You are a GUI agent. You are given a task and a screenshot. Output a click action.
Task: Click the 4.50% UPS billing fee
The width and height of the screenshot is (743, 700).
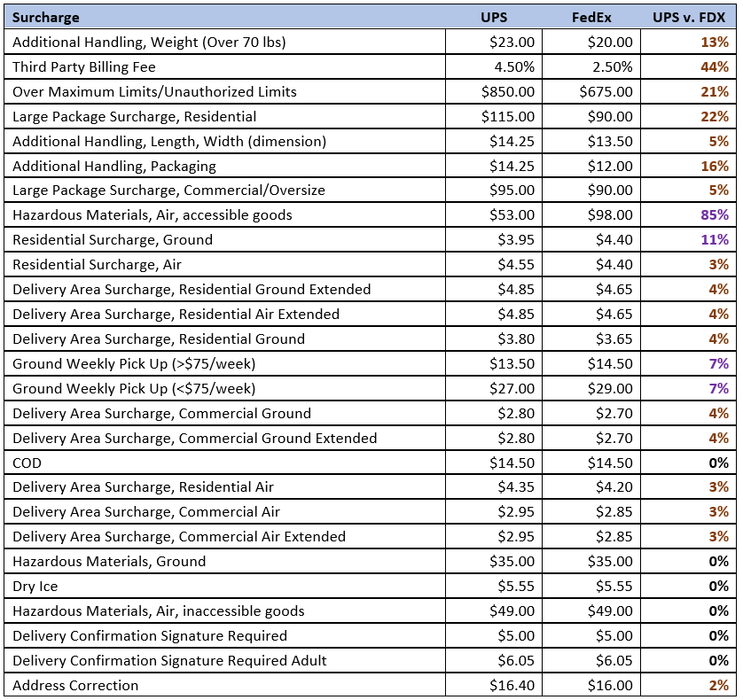[x=514, y=66]
